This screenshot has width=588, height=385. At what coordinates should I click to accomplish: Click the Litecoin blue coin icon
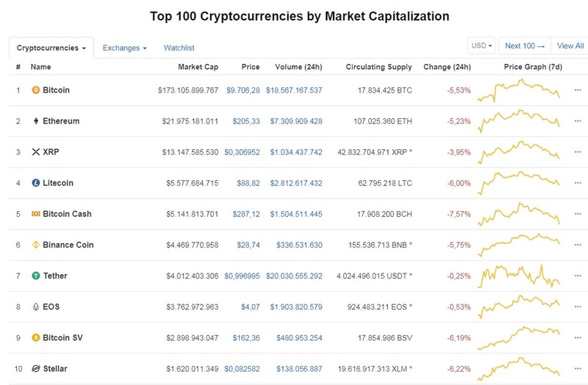point(35,183)
